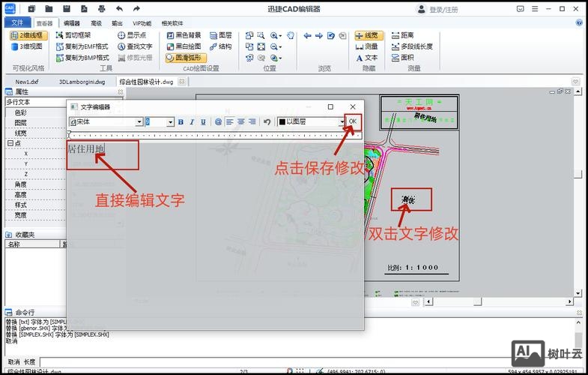
Task: Click the 剪切框架 tool
Action: tap(73, 35)
